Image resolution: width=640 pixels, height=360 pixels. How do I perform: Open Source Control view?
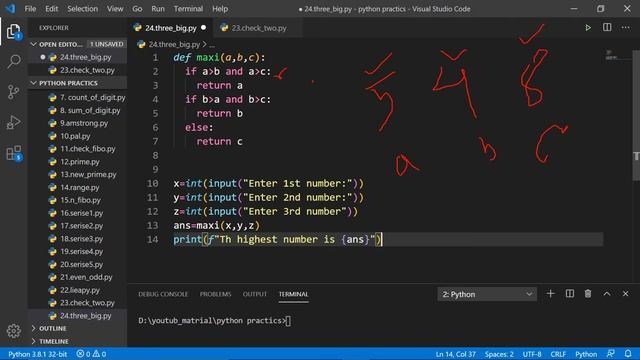pos(13,92)
